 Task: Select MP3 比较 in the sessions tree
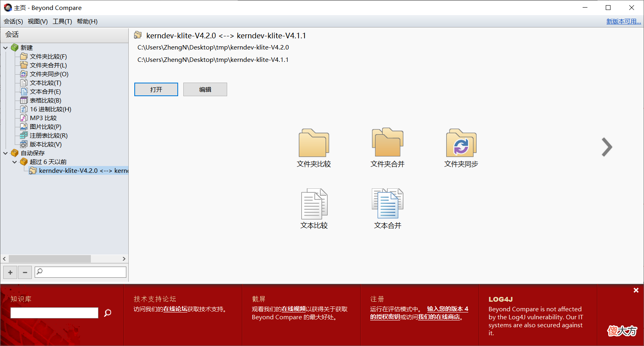tap(43, 118)
